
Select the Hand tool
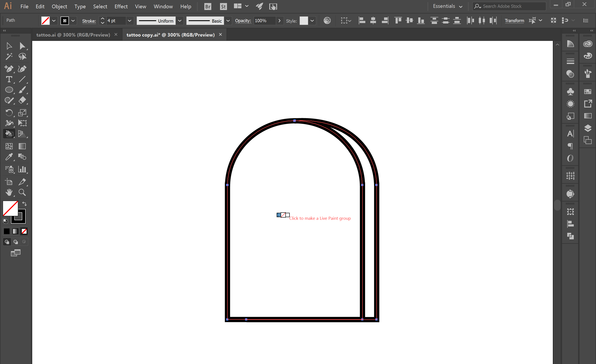[x=9, y=193]
